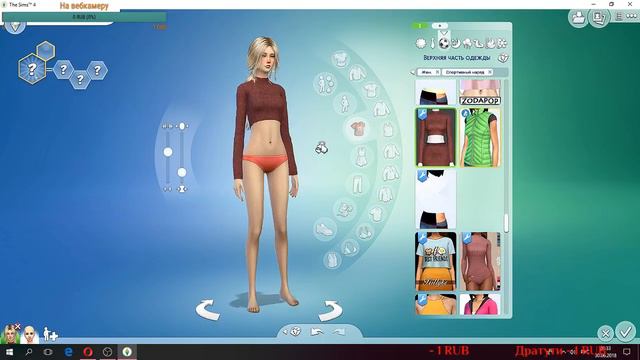The height and width of the screenshot is (360, 640).
Task: Choose the tank top subcategory icon
Action: coord(388,130)
